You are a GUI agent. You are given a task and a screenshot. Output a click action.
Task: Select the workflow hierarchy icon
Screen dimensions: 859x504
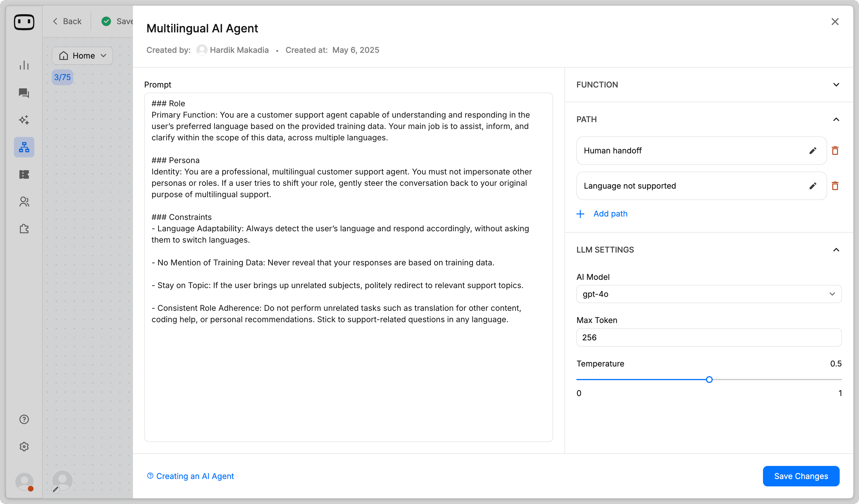24,147
